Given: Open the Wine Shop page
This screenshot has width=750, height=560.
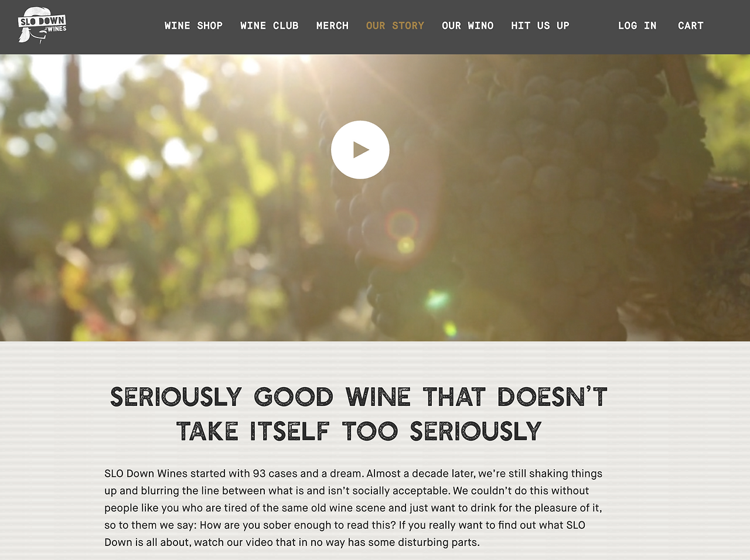Looking at the screenshot, I should pyautogui.click(x=193, y=26).
